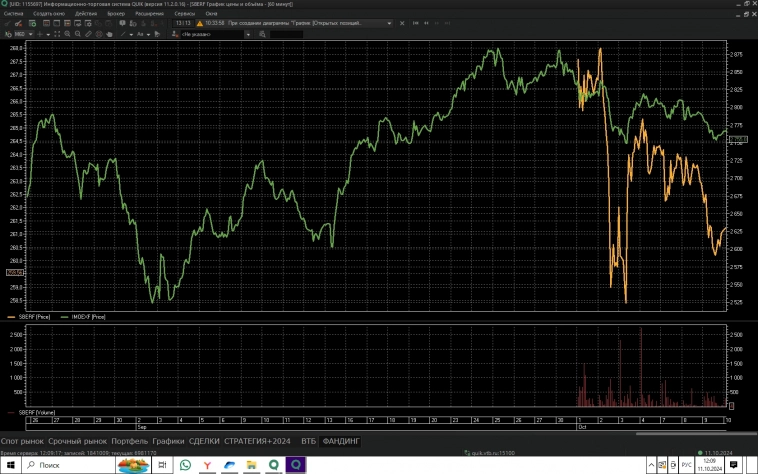Switch to the ФАНДИНГ tab
The height and width of the screenshot is (474, 758).
tap(341, 441)
